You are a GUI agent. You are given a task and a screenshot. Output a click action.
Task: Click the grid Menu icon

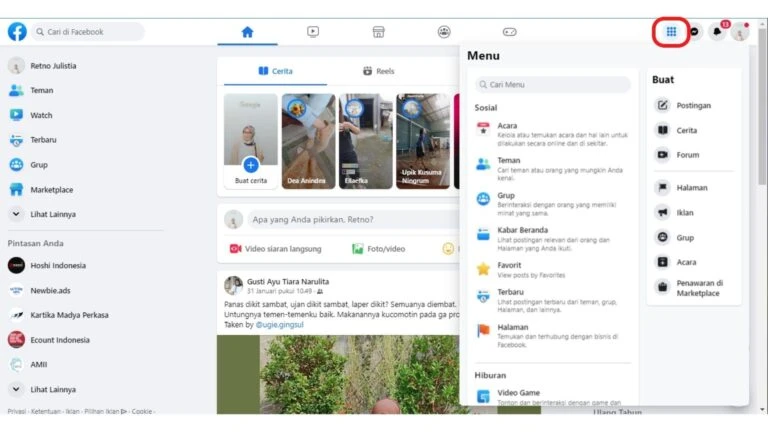coord(671,32)
